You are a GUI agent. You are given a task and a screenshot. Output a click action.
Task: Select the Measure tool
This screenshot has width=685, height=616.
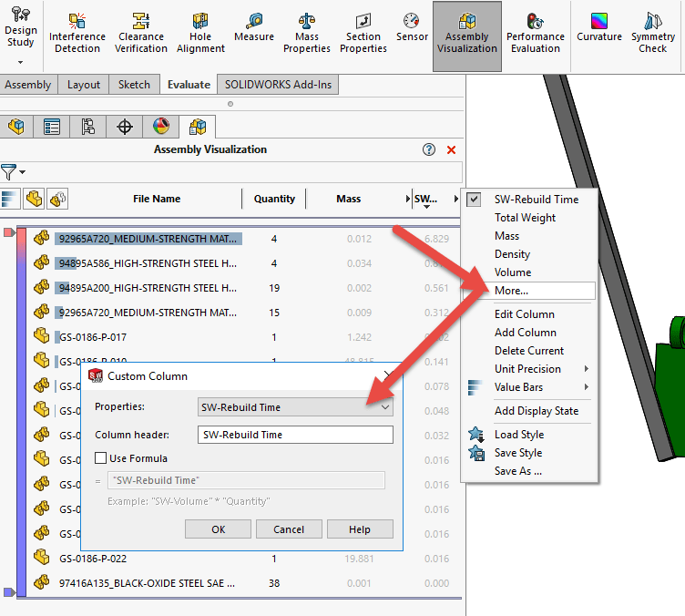tap(254, 28)
